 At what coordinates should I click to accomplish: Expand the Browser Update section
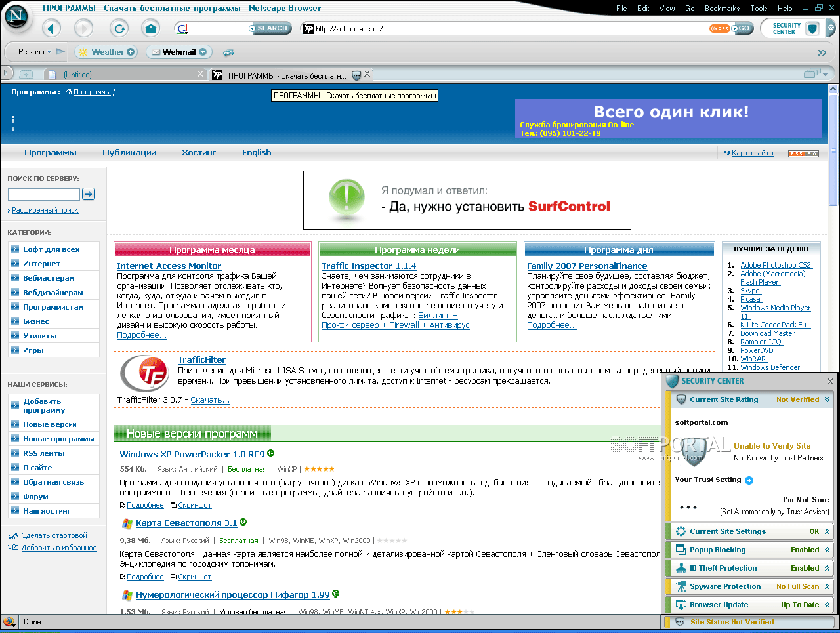click(x=827, y=605)
